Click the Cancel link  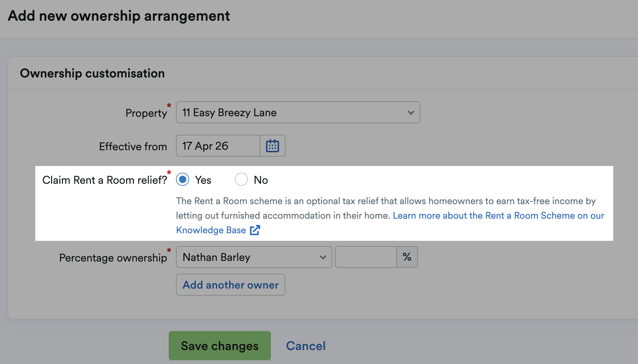(x=306, y=346)
